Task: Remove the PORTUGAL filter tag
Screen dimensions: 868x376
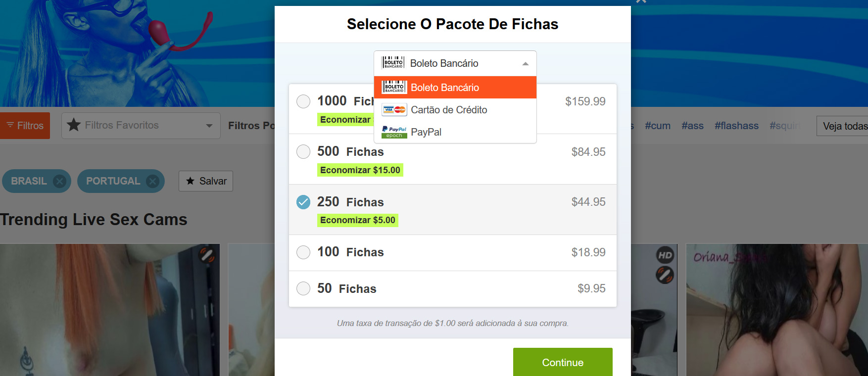Action: click(x=153, y=181)
